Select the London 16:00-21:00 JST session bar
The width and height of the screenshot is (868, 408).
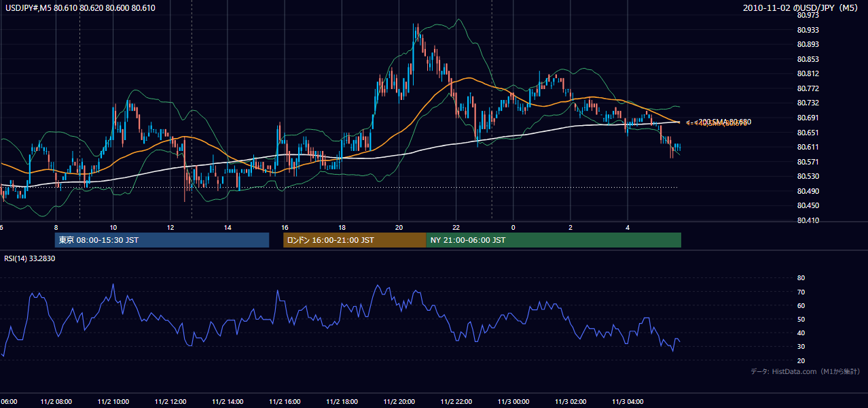point(355,240)
